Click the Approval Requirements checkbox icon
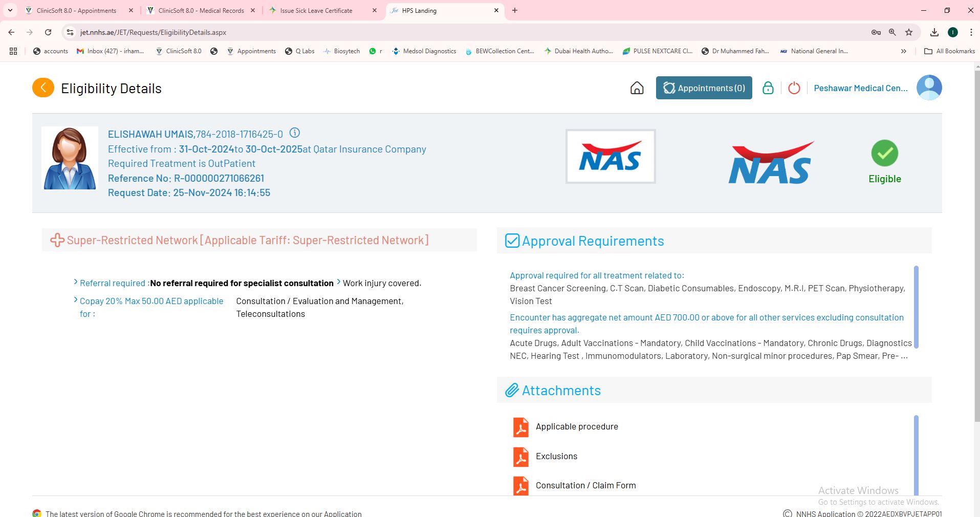Image resolution: width=980 pixels, height=517 pixels. [512, 241]
